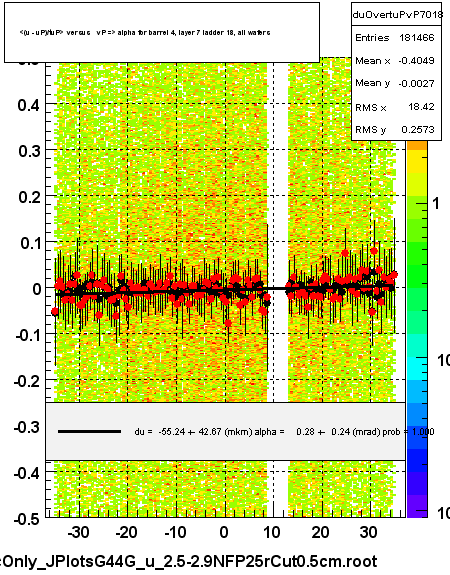450x575 pixels.
Task: Click the black line sample in legend
Action: [x=89, y=432]
